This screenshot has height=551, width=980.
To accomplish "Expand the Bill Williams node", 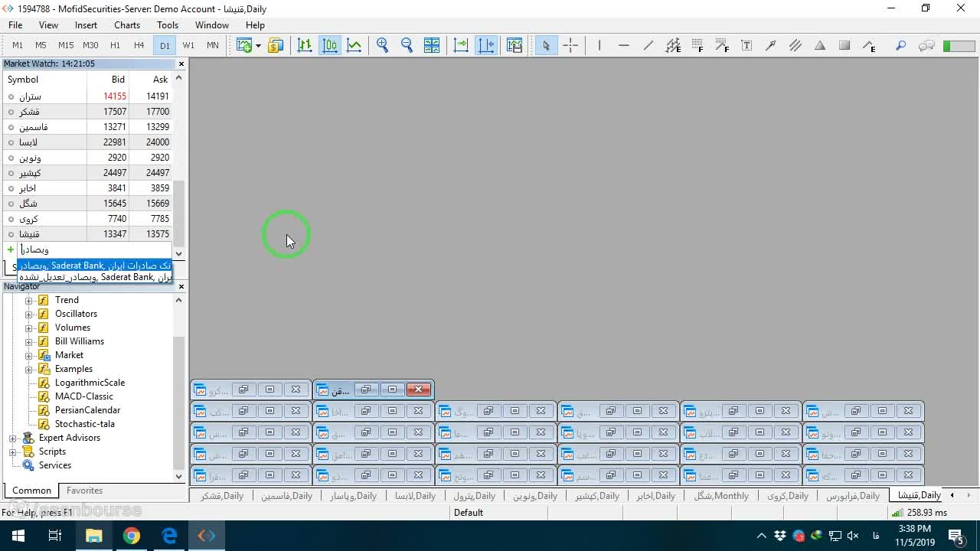I will 29,341.
